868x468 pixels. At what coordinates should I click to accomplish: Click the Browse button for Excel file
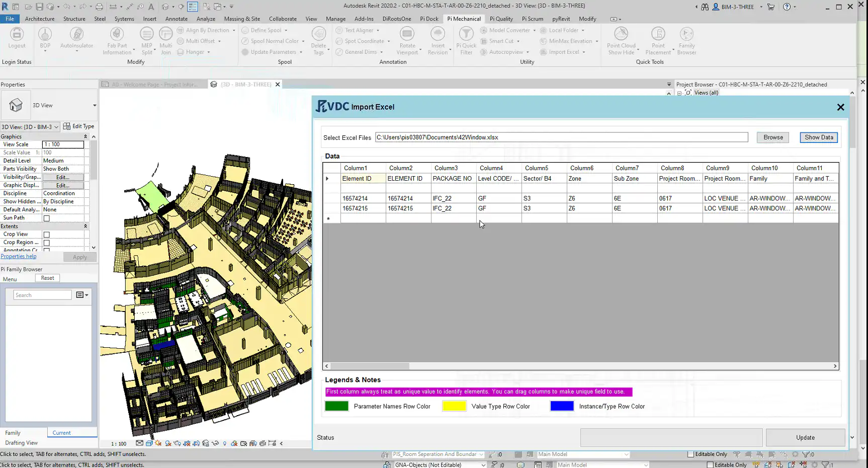click(773, 137)
